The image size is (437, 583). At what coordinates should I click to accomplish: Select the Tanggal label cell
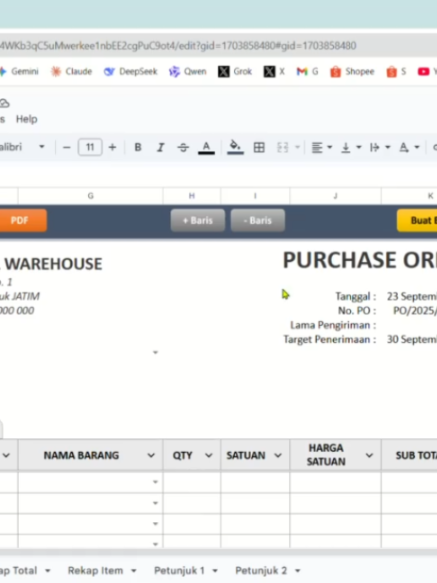coord(356,296)
